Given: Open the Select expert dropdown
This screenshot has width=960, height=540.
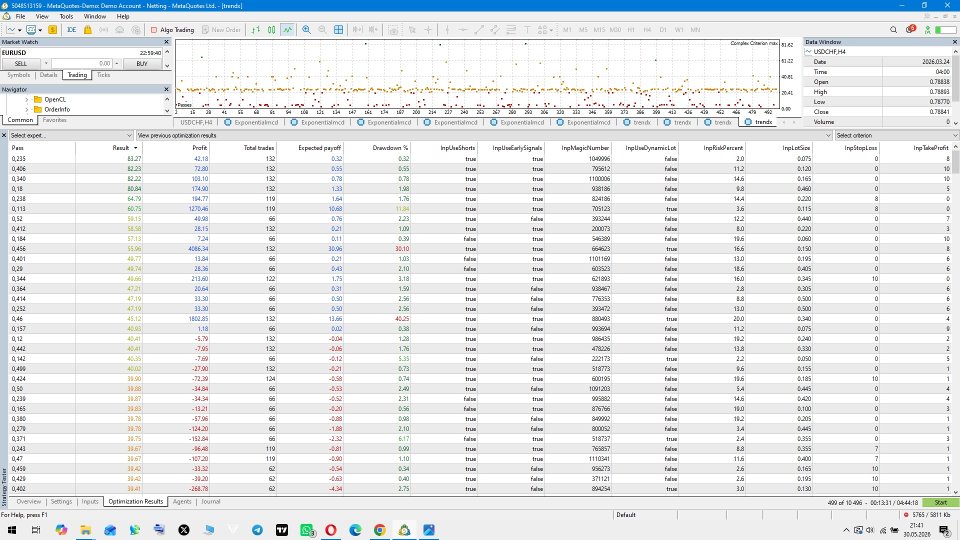Looking at the screenshot, I should coord(71,135).
